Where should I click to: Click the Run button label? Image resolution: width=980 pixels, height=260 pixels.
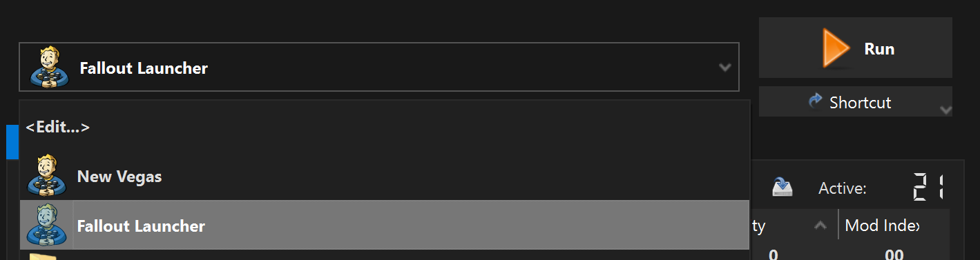pyautogui.click(x=879, y=49)
